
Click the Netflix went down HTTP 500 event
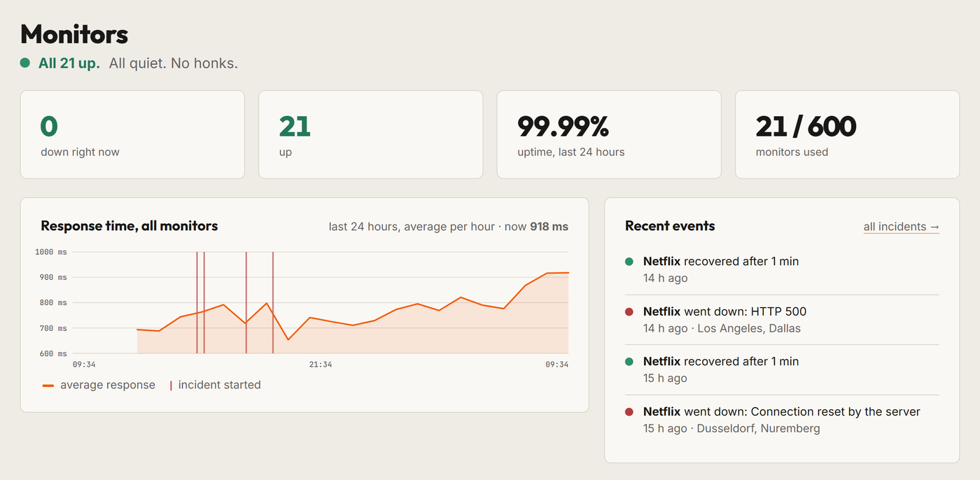(x=782, y=320)
